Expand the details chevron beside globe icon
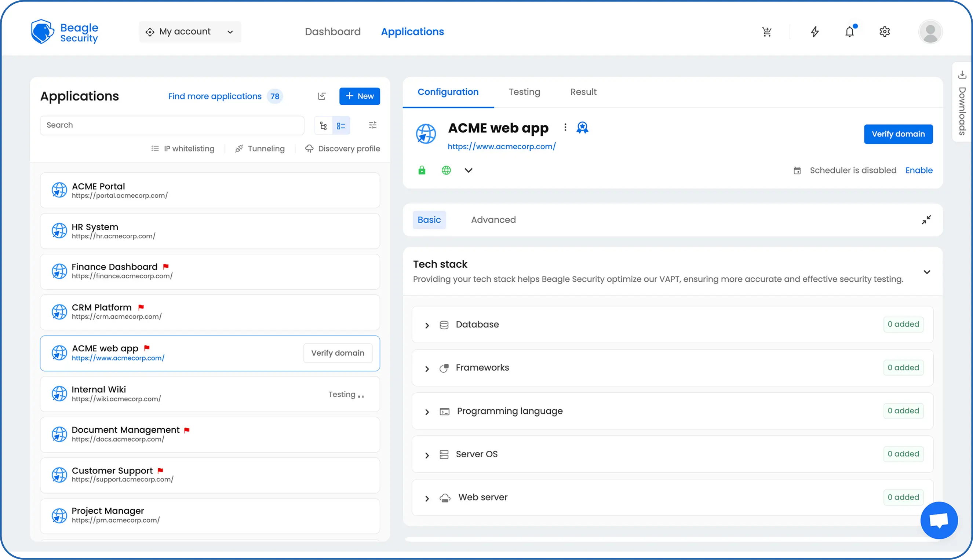The height and width of the screenshot is (560, 973). 468,171
